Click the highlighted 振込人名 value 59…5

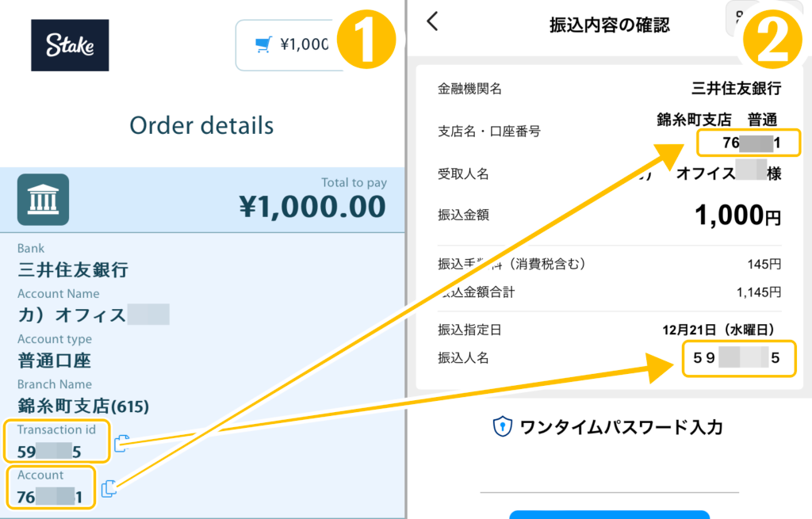738,358
